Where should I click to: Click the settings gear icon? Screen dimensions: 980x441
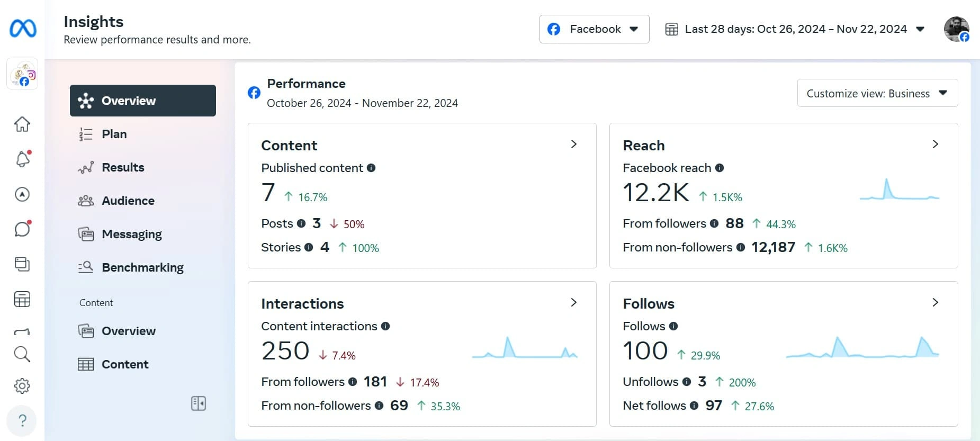(x=22, y=386)
